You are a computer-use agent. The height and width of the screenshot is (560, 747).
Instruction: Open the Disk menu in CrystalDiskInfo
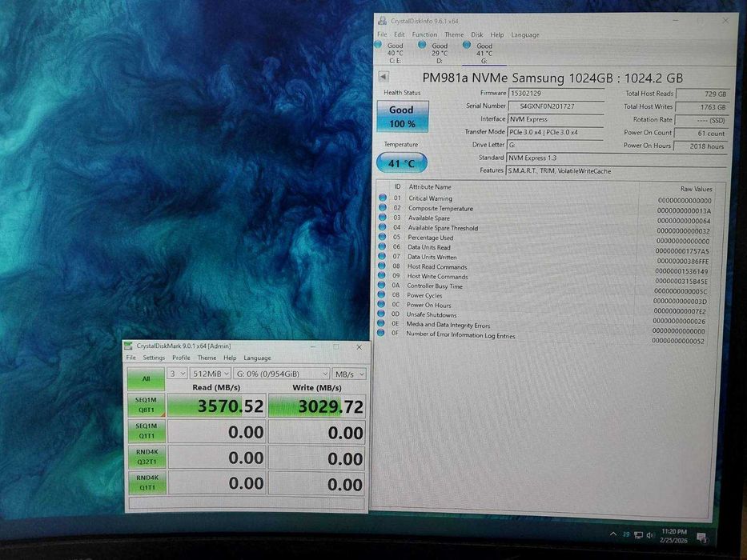coord(477,34)
